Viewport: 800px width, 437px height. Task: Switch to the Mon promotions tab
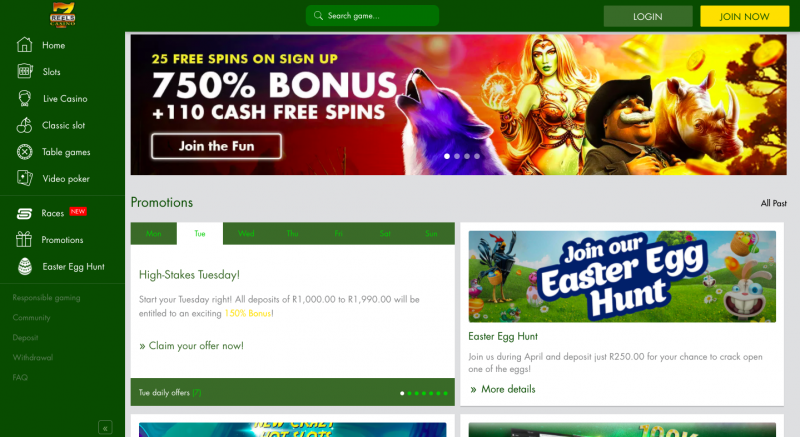[154, 234]
